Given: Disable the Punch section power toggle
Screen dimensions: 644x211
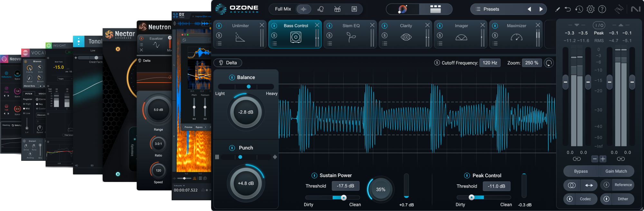Looking at the screenshot, I should pos(232,148).
